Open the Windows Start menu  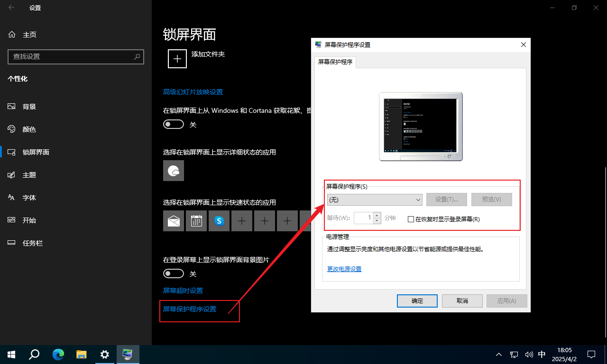click(x=11, y=354)
